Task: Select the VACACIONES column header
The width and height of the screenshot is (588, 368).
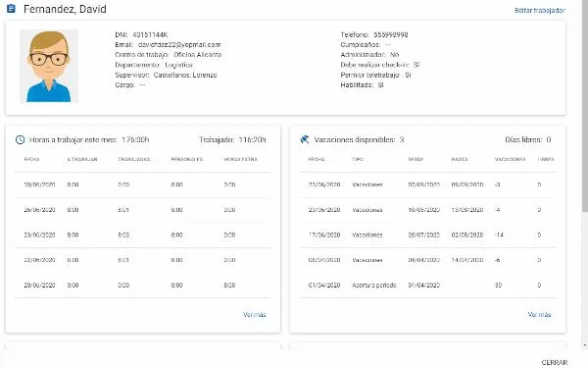Action: pos(510,159)
